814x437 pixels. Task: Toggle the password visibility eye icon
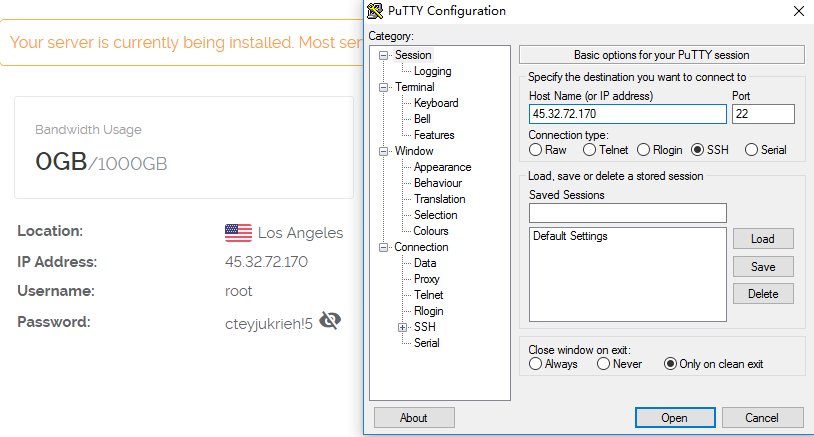pyautogui.click(x=330, y=321)
